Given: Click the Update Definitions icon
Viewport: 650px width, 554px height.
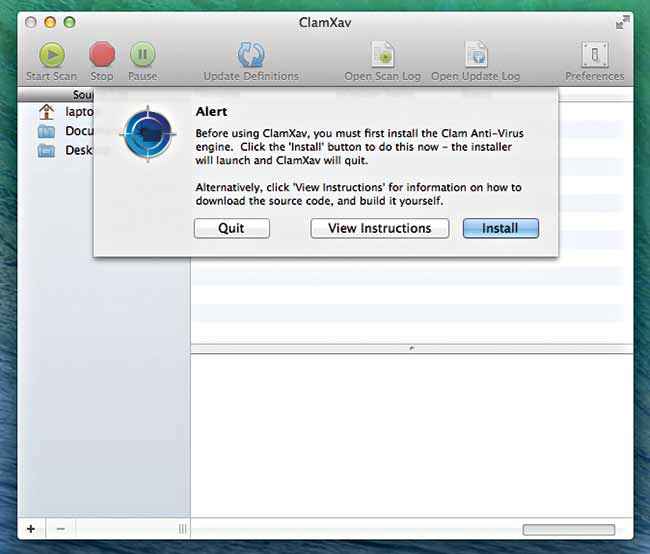Looking at the screenshot, I should point(251,54).
